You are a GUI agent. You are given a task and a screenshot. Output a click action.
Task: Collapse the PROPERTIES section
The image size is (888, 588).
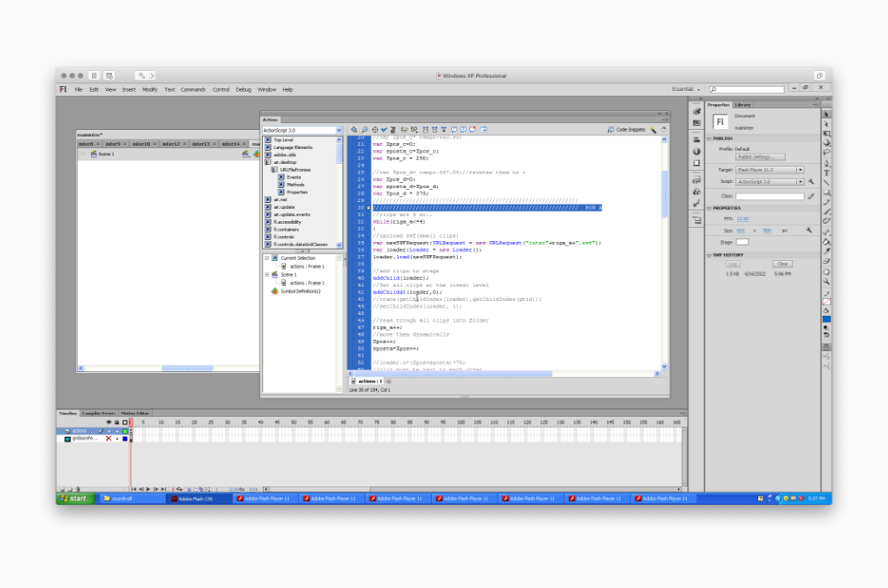[709, 208]
